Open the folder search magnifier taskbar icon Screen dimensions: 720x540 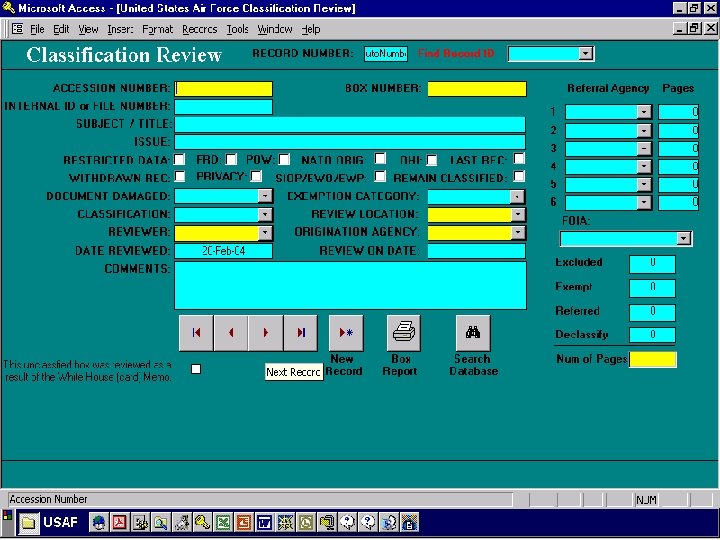(161, 523)
